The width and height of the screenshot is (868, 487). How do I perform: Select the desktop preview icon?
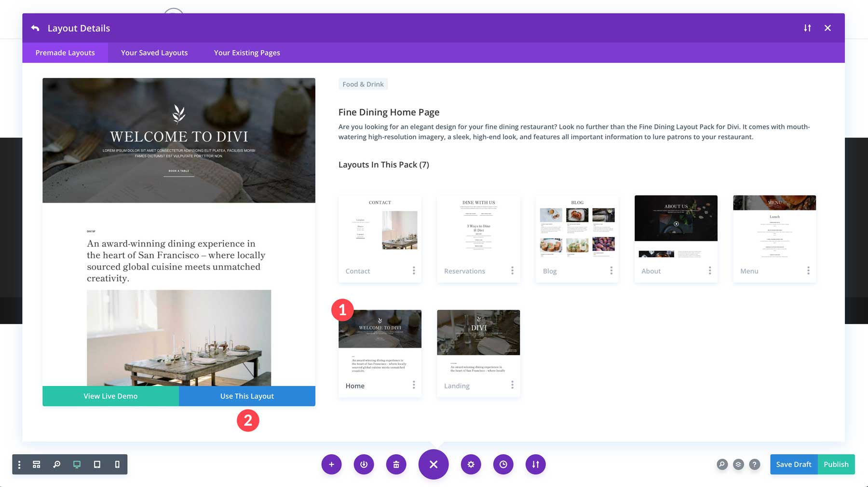pyautogui.click(x=77, y=464)
